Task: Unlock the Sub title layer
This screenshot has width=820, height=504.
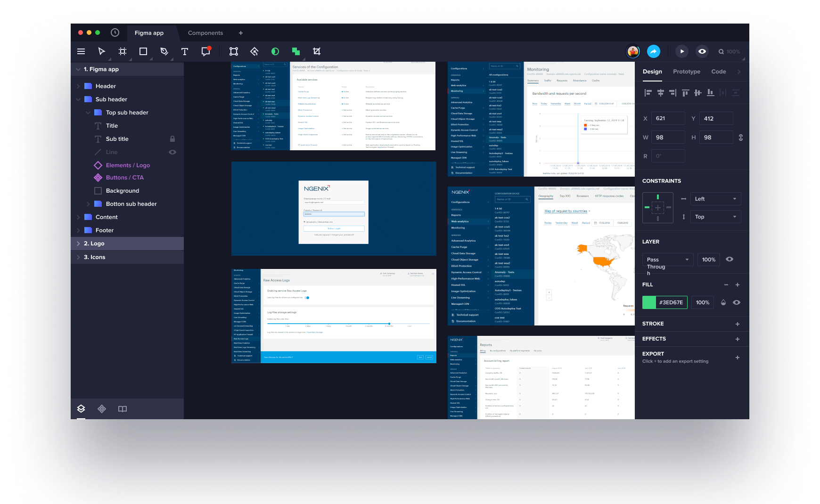Action: click(172, 139)
